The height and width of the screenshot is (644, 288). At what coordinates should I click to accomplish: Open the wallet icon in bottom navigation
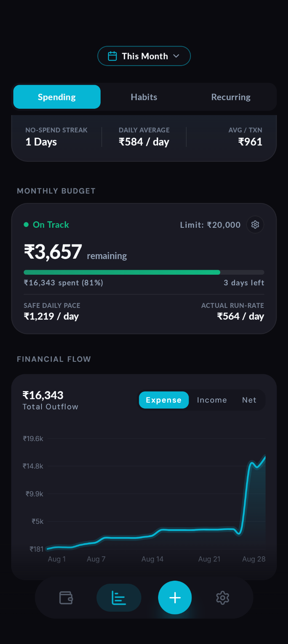[x=66, y=597]
